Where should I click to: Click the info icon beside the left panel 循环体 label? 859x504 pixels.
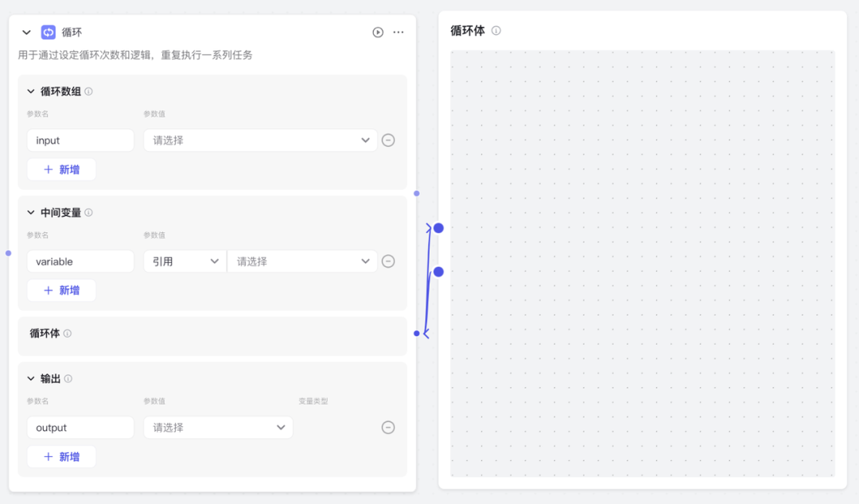(69, 333)
